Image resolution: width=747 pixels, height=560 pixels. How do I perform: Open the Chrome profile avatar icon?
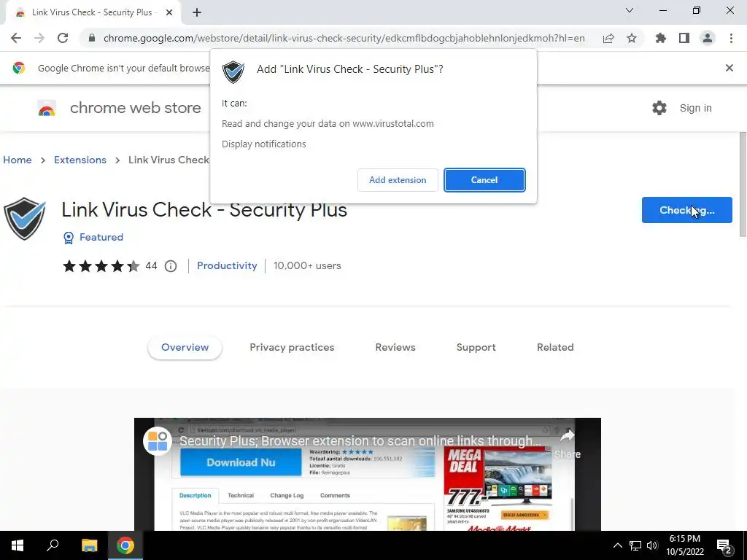tap(708, 38)
